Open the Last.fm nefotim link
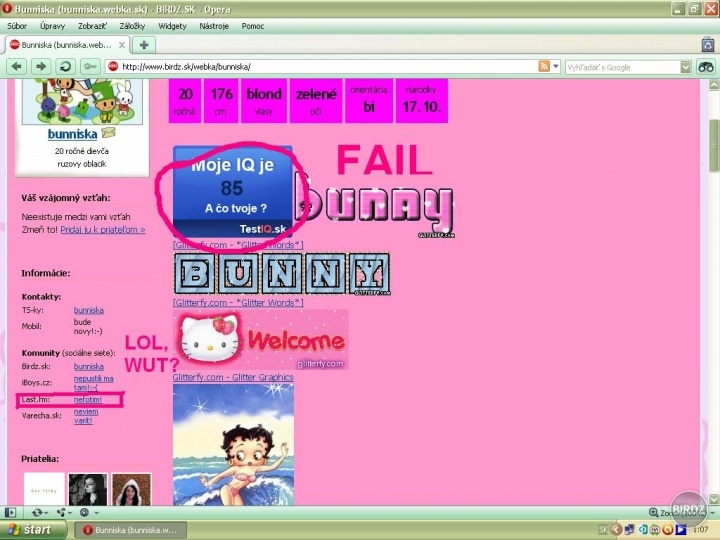 (88, 400)
